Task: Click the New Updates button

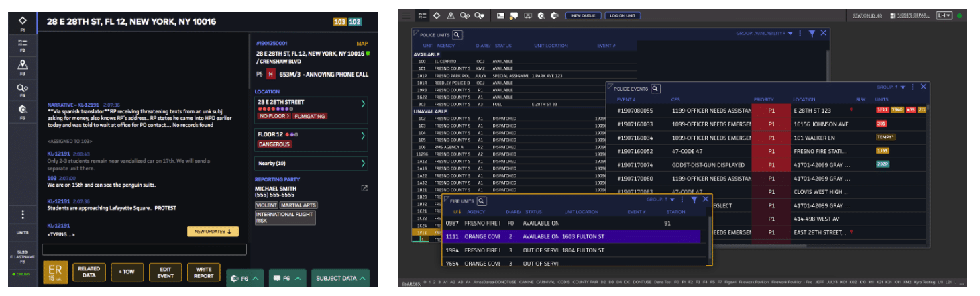Action: point(212,232)
